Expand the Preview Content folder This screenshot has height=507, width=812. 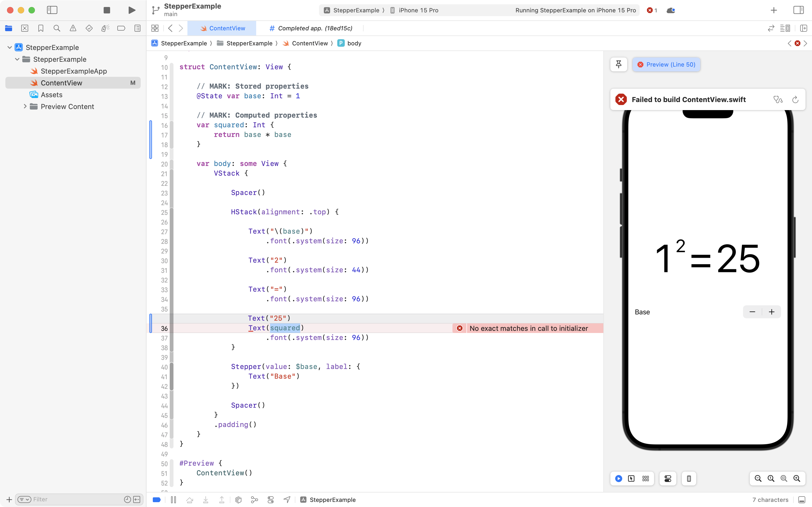tap(25, 106)
